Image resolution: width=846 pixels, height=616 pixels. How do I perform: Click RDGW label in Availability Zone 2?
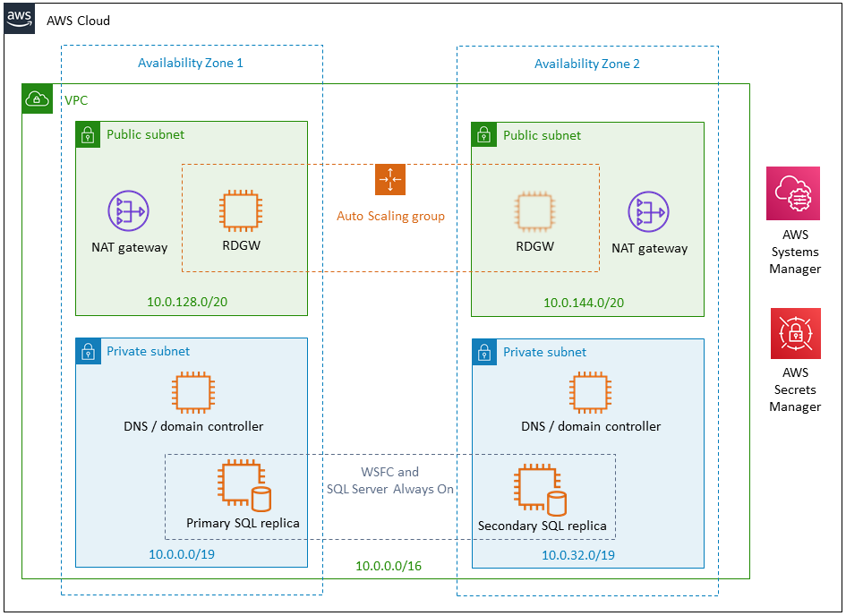534,246
